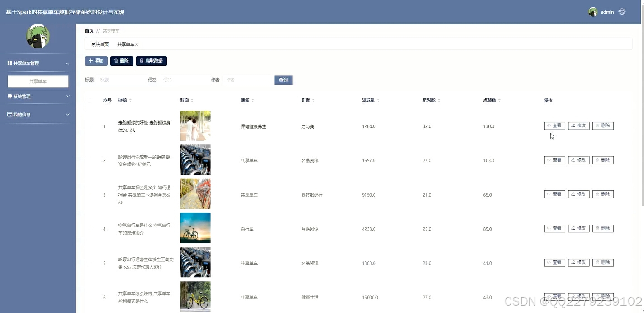Toggle sorting on the 反对数 column
Image resolution: width=644 pixels, height=313 pixels.
(x=439, y=100)
